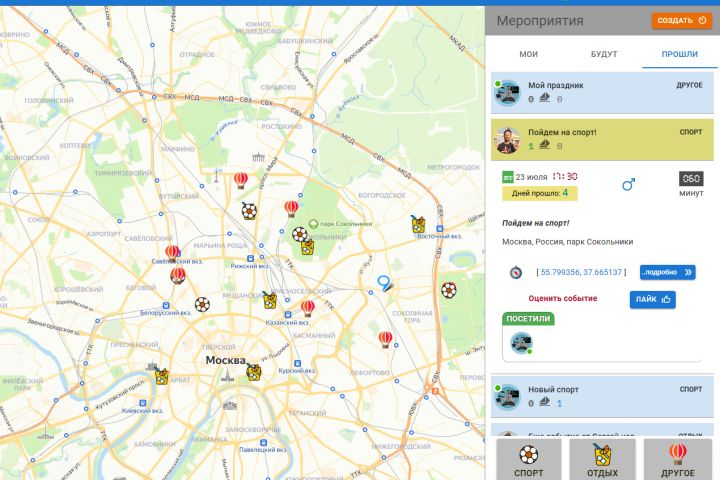
Task: Open coordinates link 55.799356, 37.665137
Action: tap(581, 272)
